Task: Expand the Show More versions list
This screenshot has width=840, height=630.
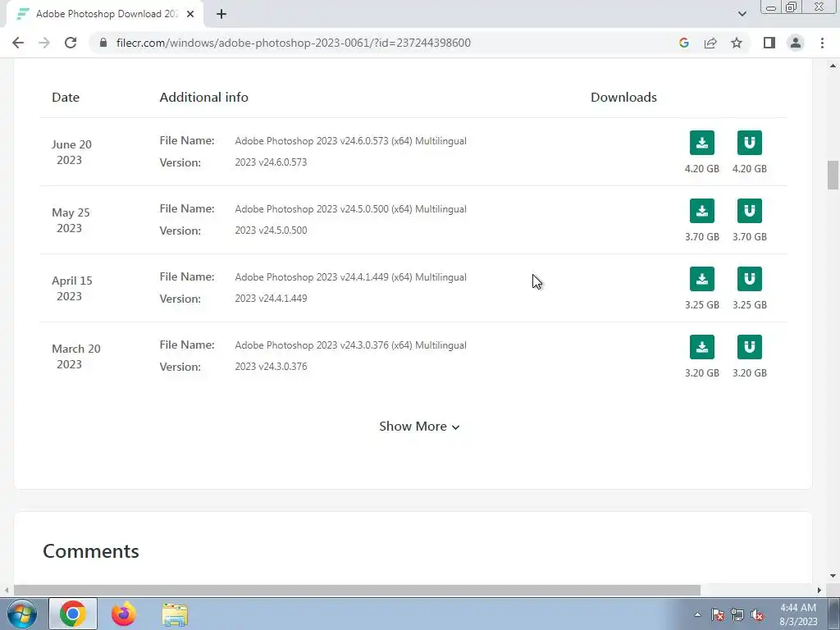Action: (x=419, y=427)
